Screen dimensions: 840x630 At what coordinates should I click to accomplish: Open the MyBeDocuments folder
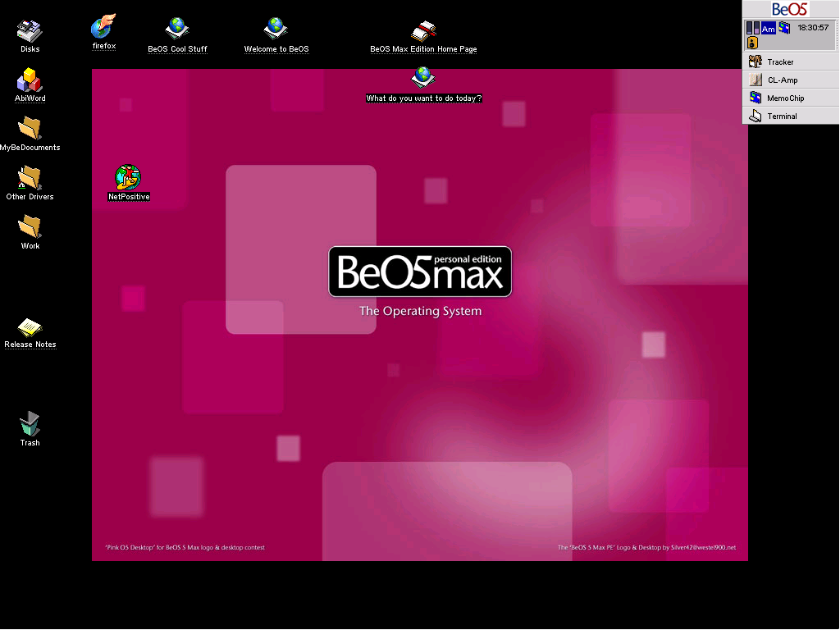(x=30, y=129)
